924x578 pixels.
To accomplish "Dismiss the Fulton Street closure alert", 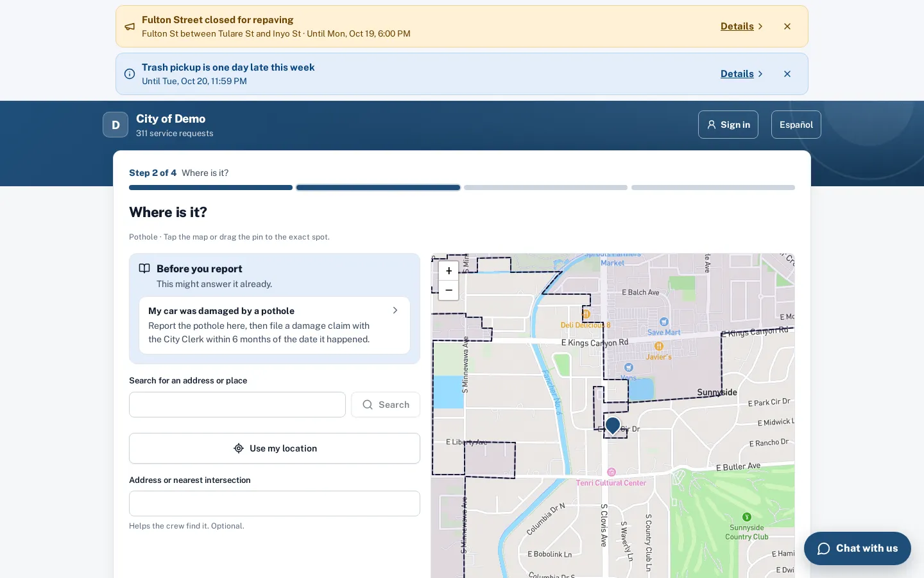I will coord(787,26).
